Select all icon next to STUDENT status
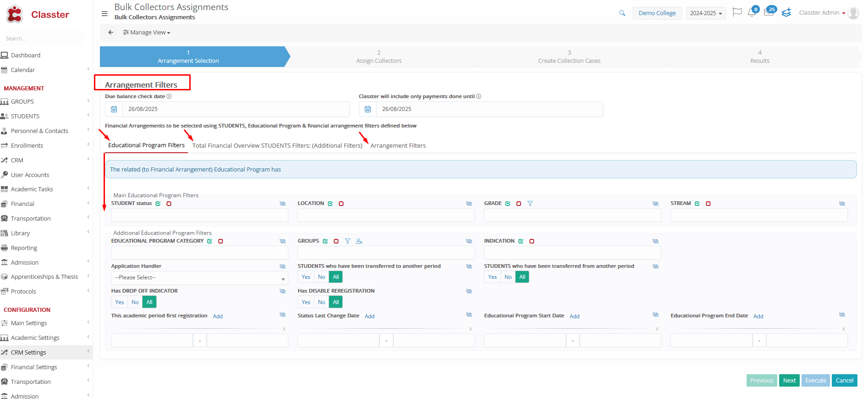The width and height of the screenshot is (868, 399). [158, 204]
